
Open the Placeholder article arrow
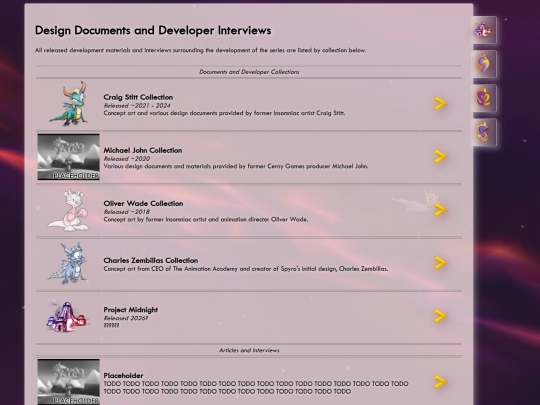point(440,382)
